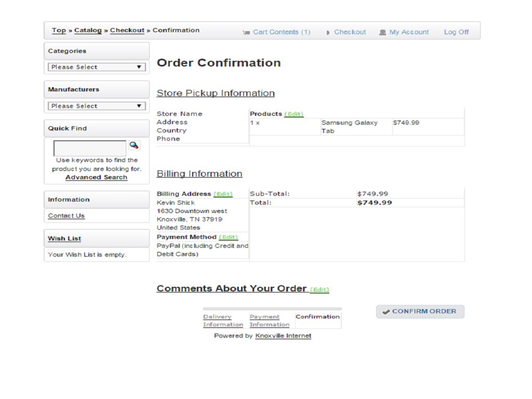This screenshot has width=532, height=399.
Task: Click Log Off in the header
Action: pos(456,32)
